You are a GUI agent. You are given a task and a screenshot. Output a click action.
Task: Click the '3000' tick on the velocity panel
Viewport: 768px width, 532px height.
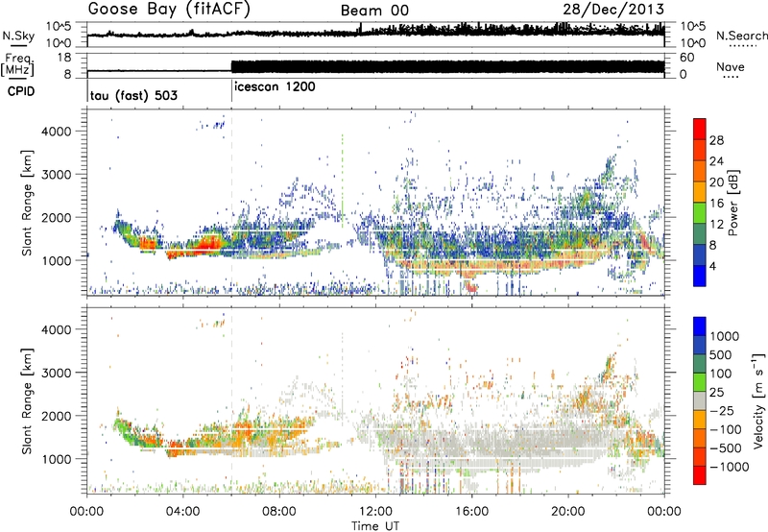pos(57,373)
